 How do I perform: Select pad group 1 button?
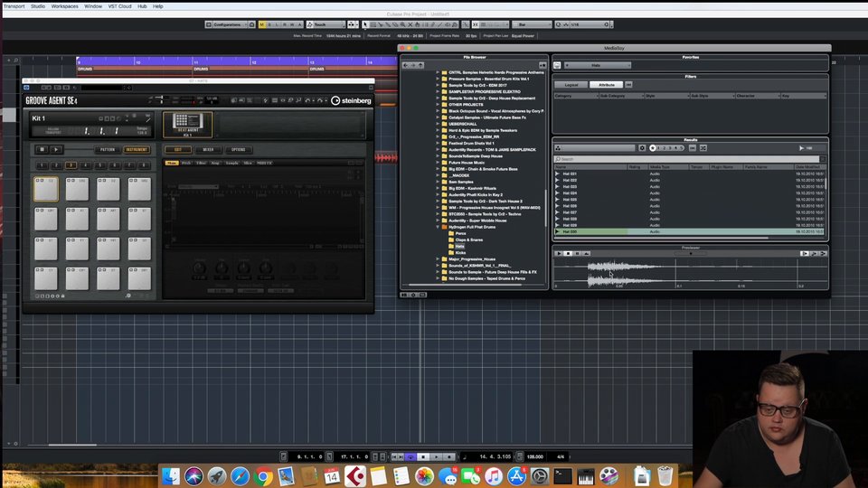pyautogui.click(x=42, y=164)
